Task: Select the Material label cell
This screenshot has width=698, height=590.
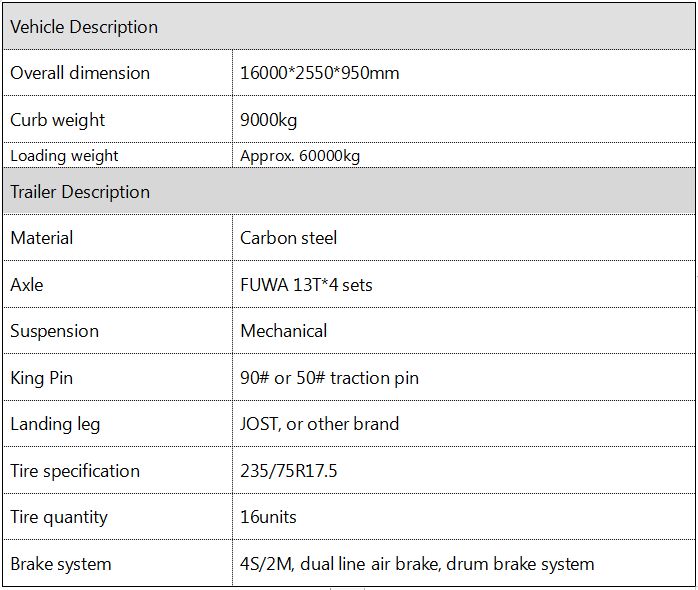Action: (118, 238)
